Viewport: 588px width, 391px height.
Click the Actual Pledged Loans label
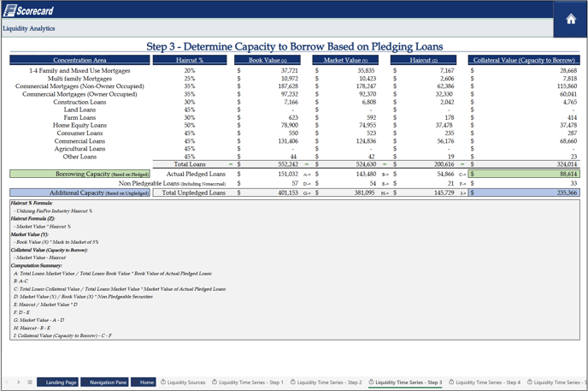click(196, 175)
